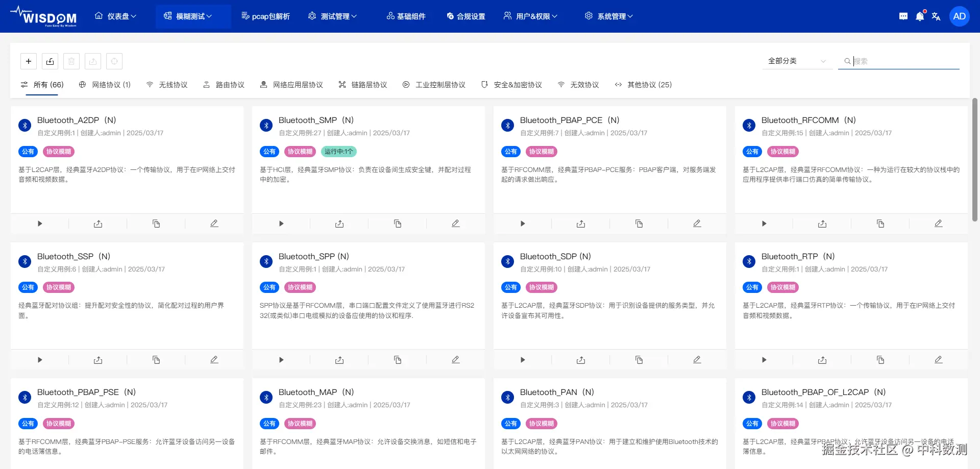
Task: Copy the Bluetooth_SDP card
Action: click(x=639, y=360)
